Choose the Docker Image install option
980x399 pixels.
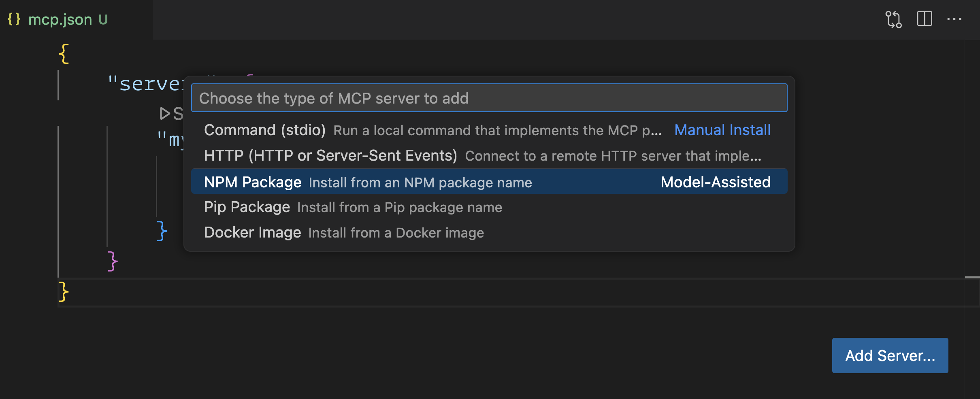point(253,232)
